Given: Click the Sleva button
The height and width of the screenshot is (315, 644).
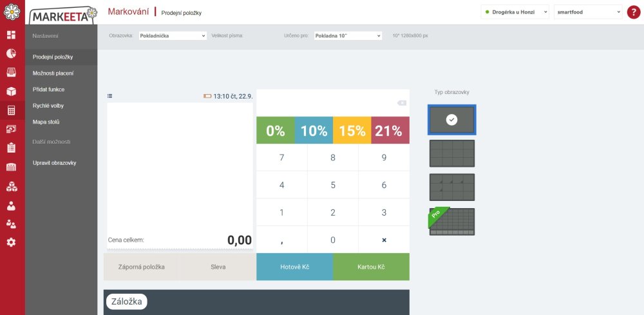Looking at the screenshot, I should (x=218, y=267).
